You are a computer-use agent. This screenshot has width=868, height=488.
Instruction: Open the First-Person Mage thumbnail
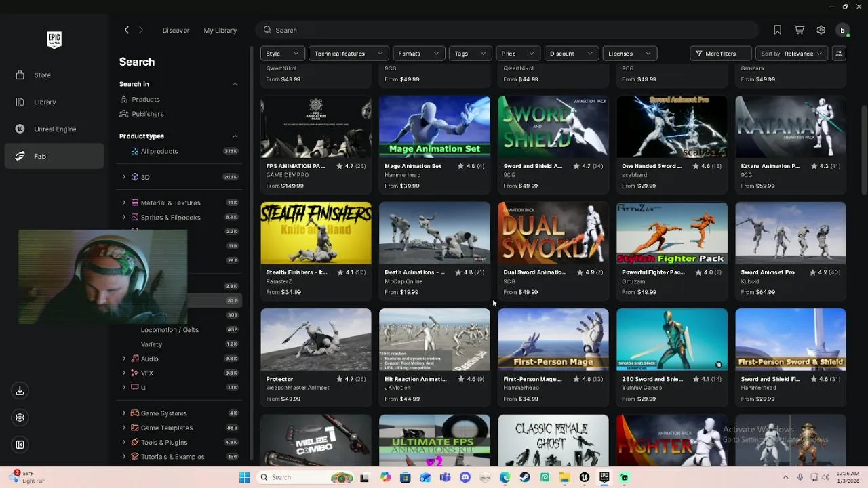553,340
